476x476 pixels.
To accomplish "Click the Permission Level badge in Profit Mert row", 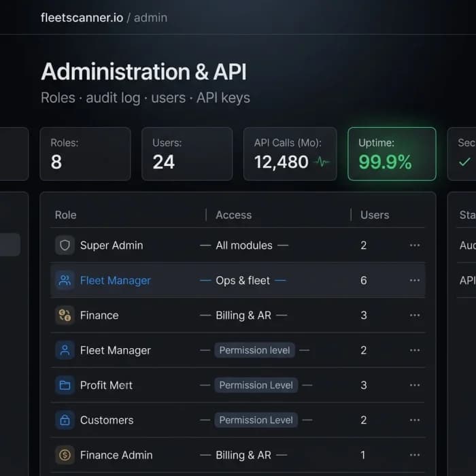I will point(256,385).
